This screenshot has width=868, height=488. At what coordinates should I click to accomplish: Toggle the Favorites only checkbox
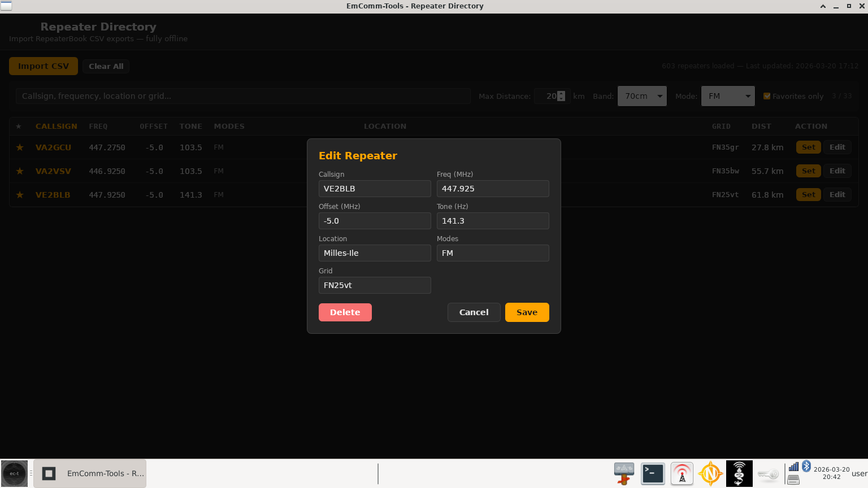coord(767,96)
